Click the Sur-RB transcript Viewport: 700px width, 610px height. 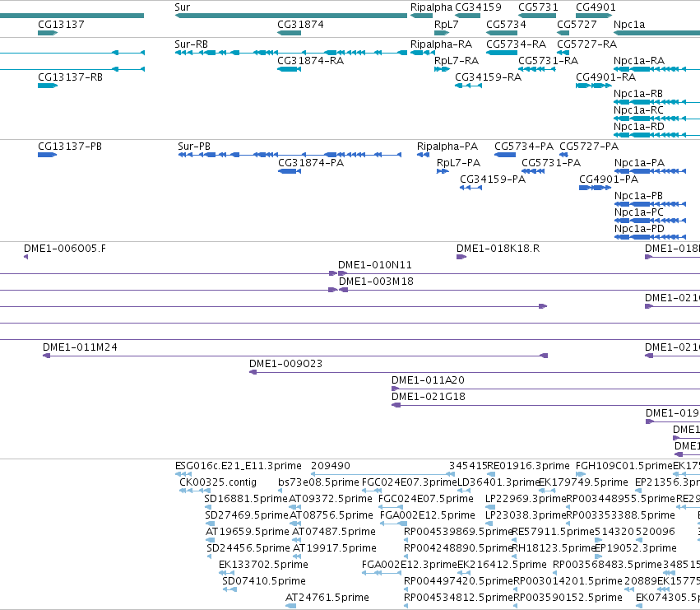pos(291,53)
